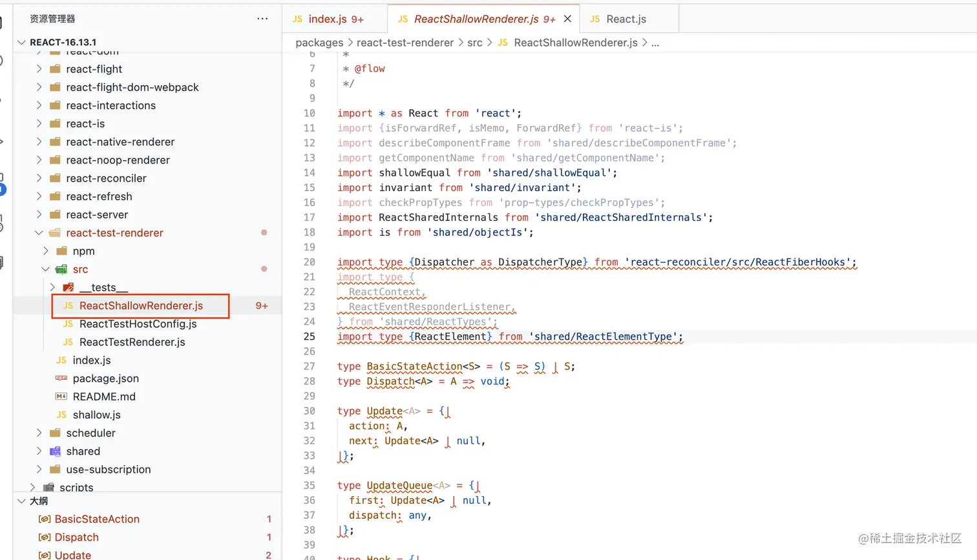
Task: Click the 资源管理器 explorer panel title
Action: pyautogui.click(x=52, y=19)
